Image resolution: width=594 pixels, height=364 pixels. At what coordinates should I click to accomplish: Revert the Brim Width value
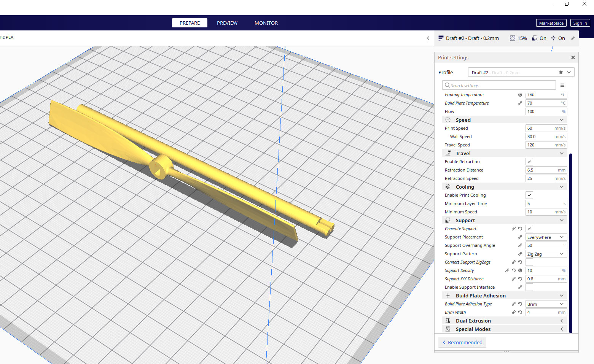click(x=520, y=312)
